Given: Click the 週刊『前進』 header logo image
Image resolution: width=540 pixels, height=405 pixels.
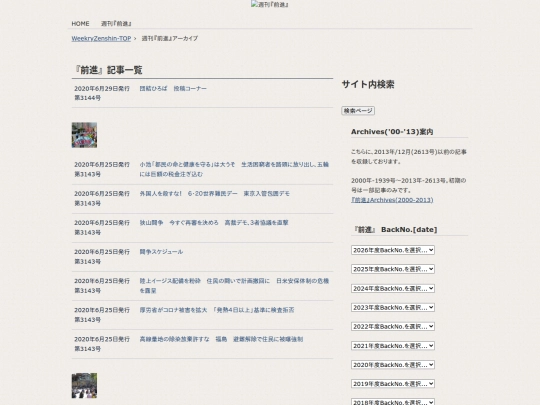Looking at the screenshot, I should tap(270, 4).
